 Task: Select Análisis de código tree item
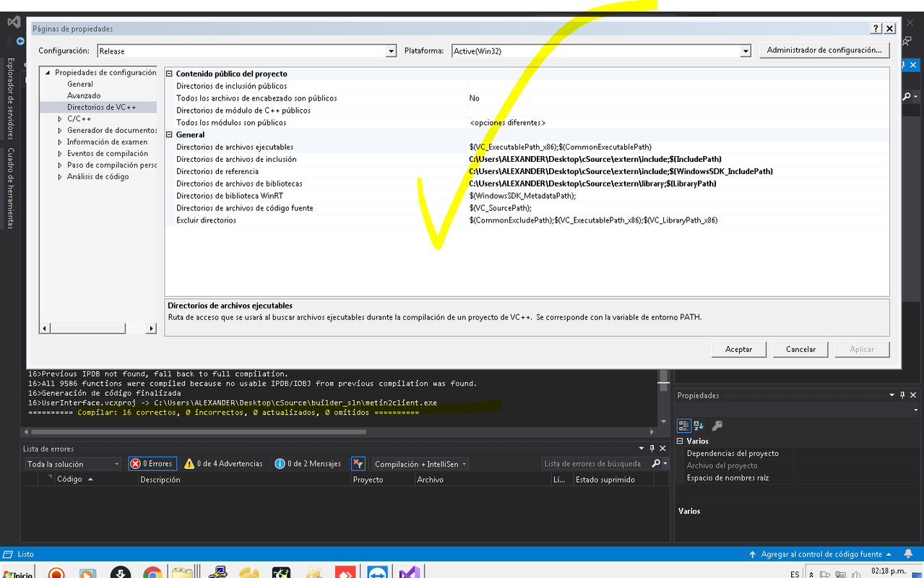point(98,177)
